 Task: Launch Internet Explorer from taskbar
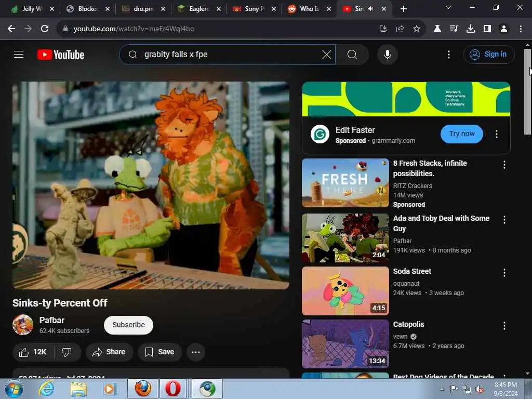tap(46, 389)
